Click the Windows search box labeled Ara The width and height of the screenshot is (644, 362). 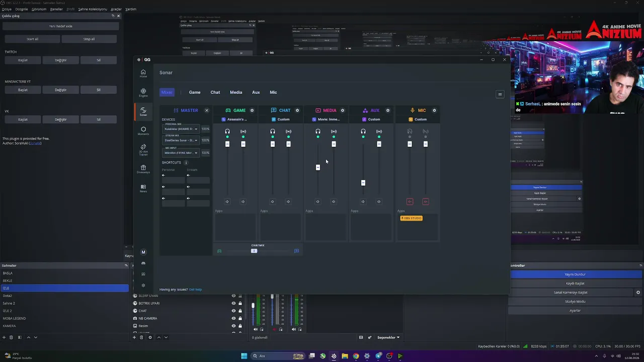(x=277, y=356)
